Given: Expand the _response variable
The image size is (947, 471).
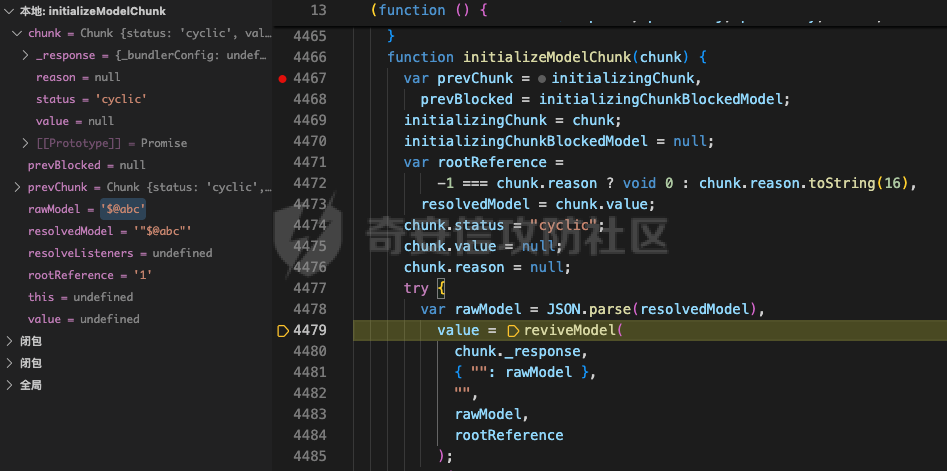Looking at the screenshot, I should tap(26, 55).
